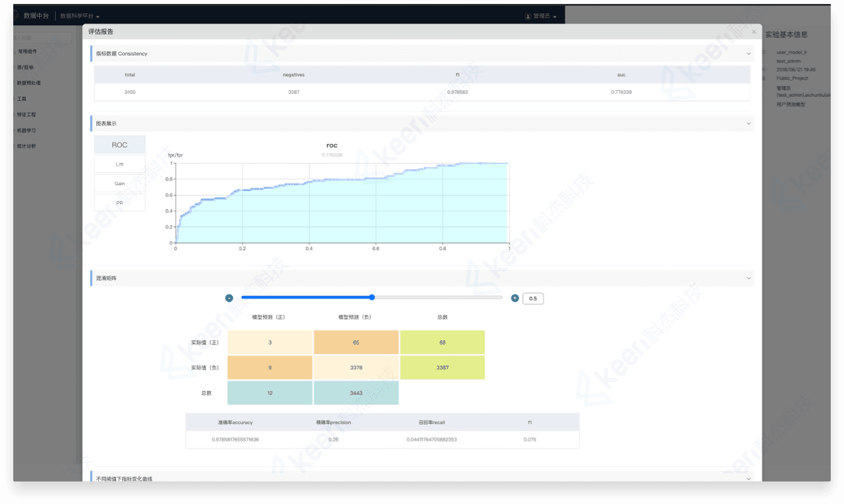Screen dimensions: 844x504
Task: Close the 评估报告 dialog with the X icon
Action: point(753,32)
